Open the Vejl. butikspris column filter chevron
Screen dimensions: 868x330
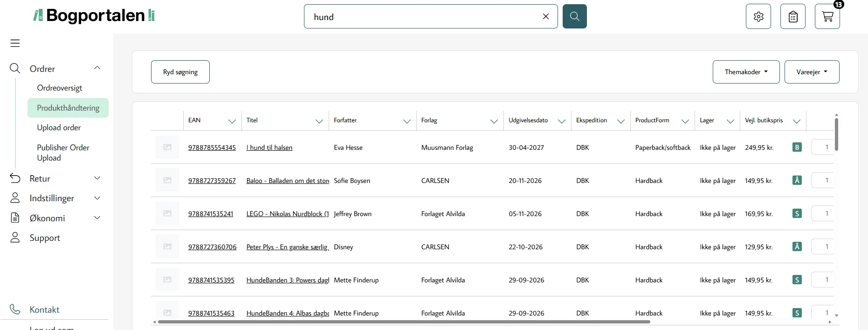click(796, 121)
